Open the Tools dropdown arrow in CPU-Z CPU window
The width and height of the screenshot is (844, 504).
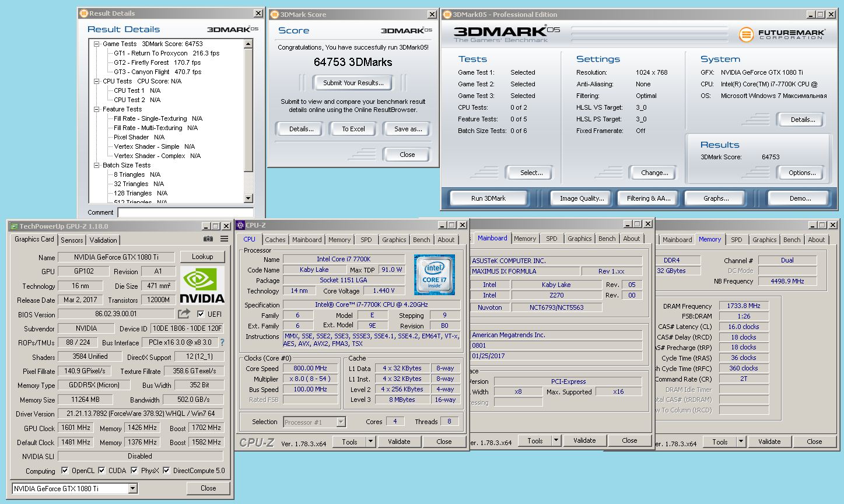370,442
